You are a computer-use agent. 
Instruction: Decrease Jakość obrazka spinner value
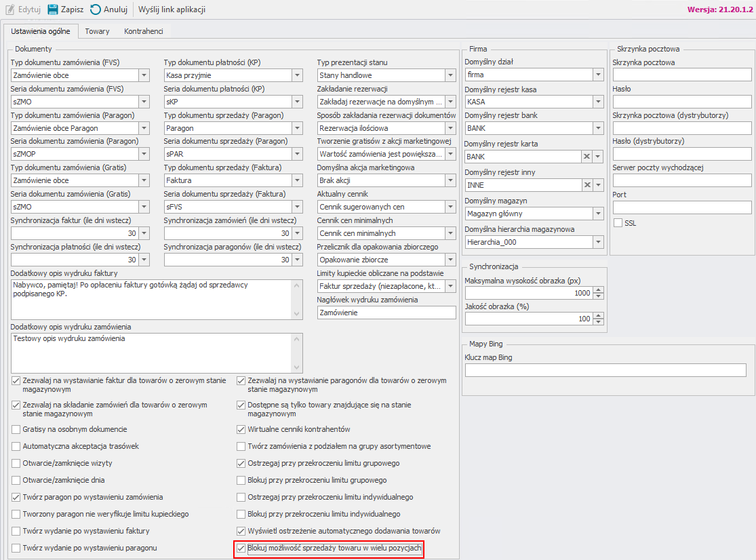pyautogui.click(x=597, y=322)
